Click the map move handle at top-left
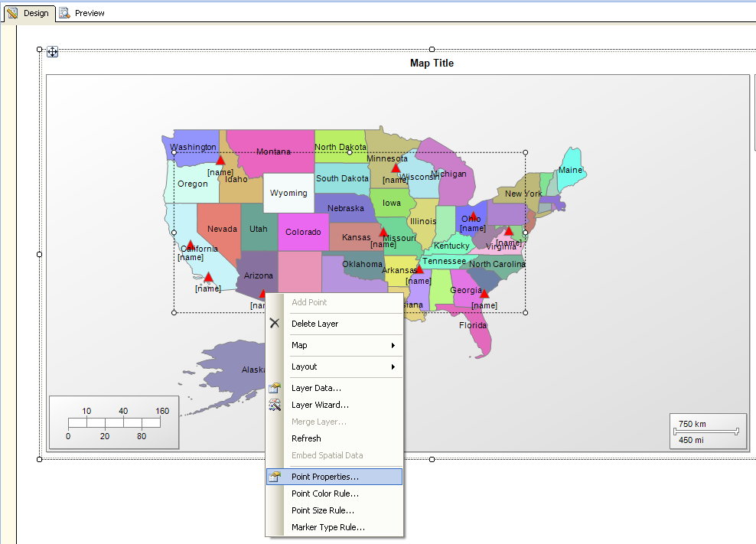Screen dimensions: 756x544 (x=53, y=51)
